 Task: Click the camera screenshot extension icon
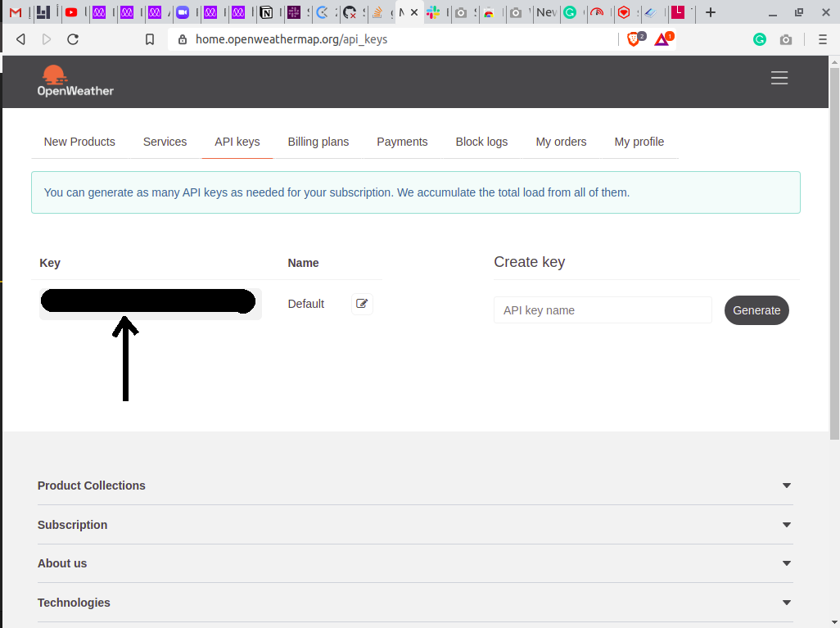tap(786, 39)
